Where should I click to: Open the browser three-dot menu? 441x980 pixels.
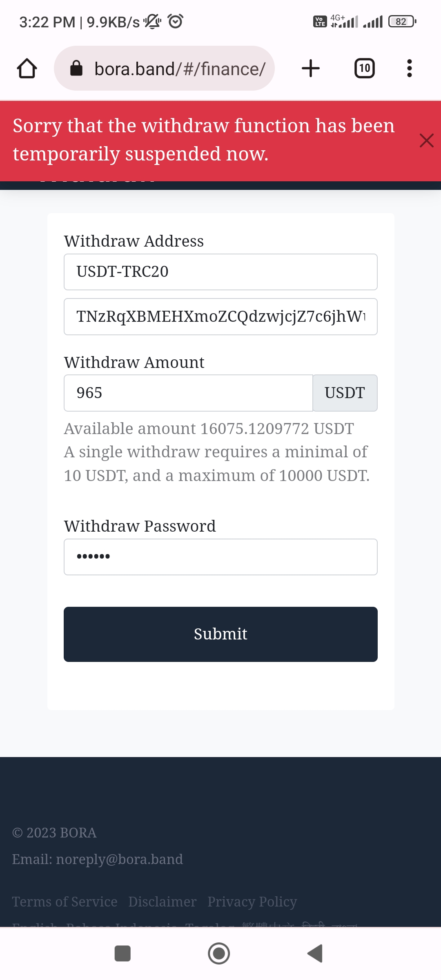click(409, 69)
